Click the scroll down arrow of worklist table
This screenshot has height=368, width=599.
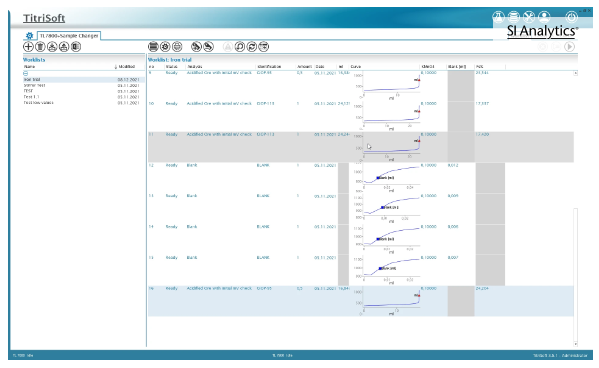tap(575, 344)
